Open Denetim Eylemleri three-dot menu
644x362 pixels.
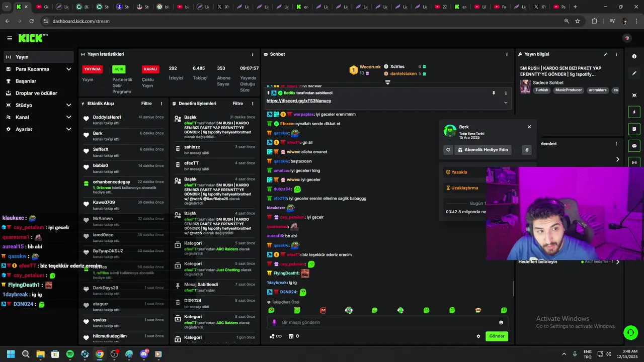(x=253, y=104)
